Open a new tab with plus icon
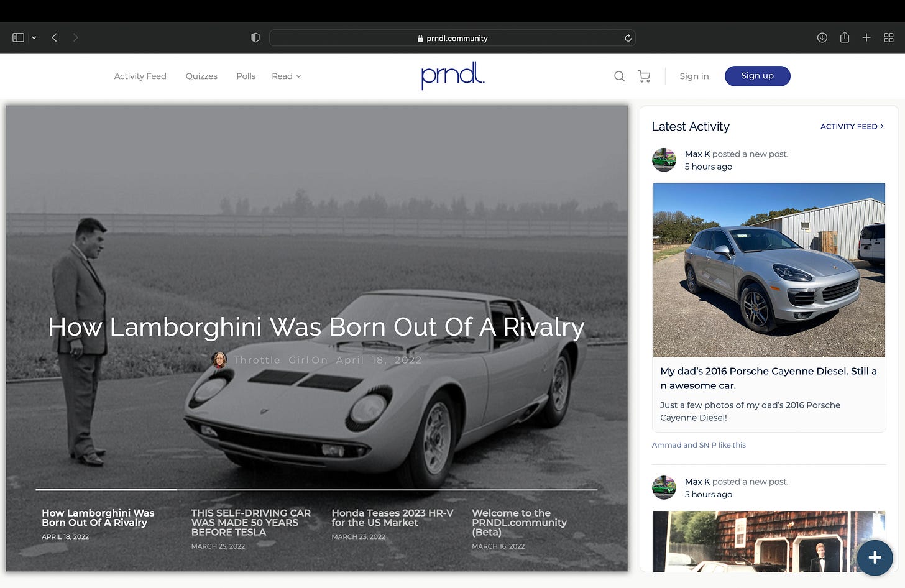This screenshot has width=905, height=588. point(866,38)
